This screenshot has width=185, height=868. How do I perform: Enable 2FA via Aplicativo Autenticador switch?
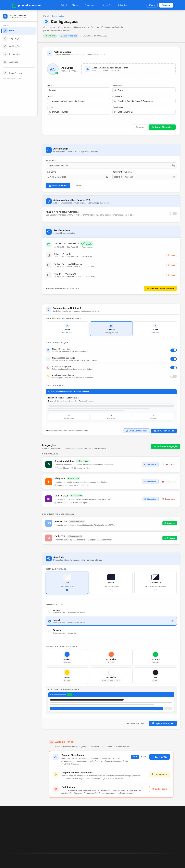[173, 213]
